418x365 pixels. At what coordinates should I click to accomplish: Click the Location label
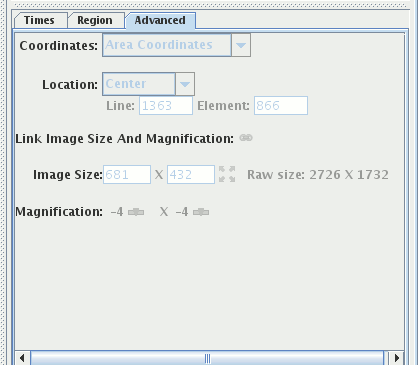70,85
